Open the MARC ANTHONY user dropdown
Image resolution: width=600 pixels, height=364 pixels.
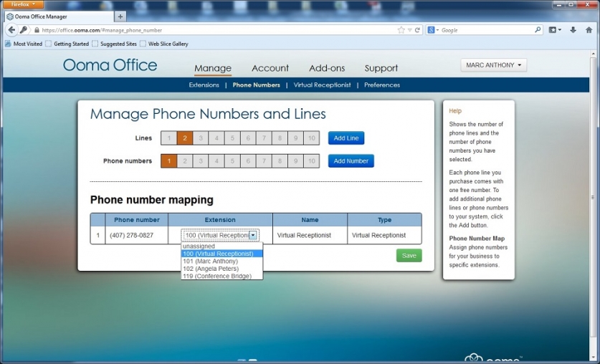[493, 65]
